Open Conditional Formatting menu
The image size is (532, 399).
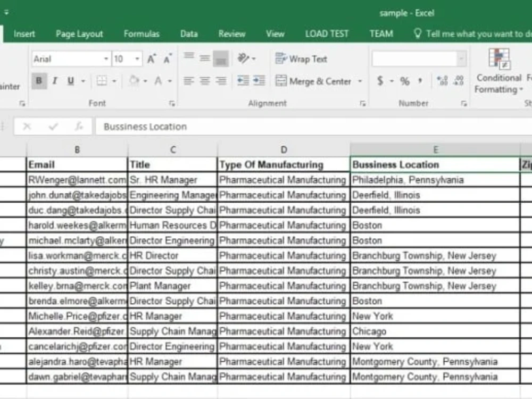[x=498, y=71]
